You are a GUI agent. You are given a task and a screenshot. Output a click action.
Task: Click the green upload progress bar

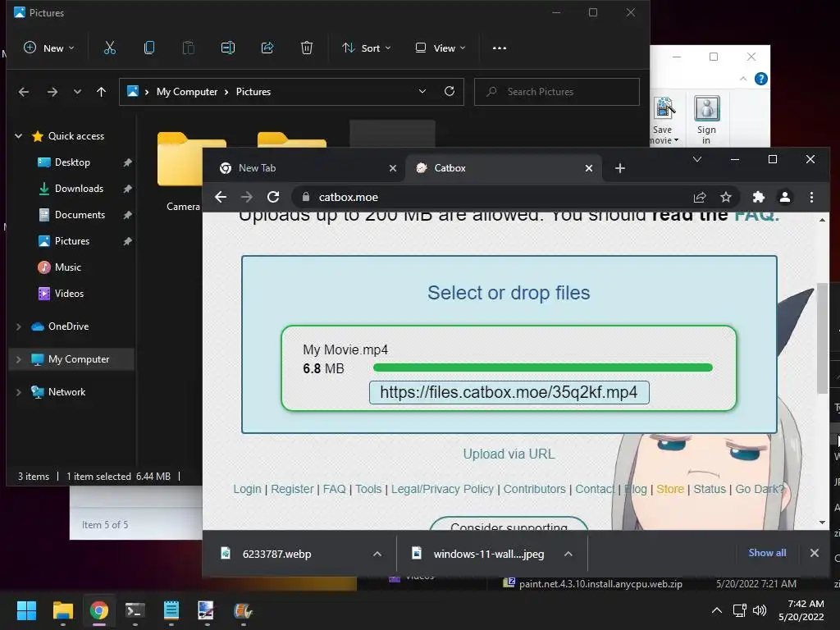pyautogui.click(x=543, y=367)
